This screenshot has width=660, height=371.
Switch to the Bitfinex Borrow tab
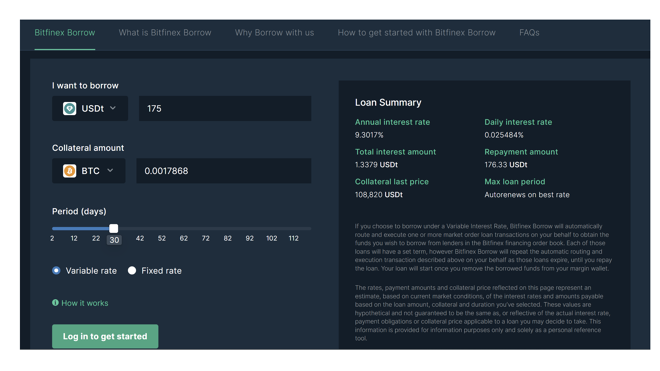pos(65,33)
